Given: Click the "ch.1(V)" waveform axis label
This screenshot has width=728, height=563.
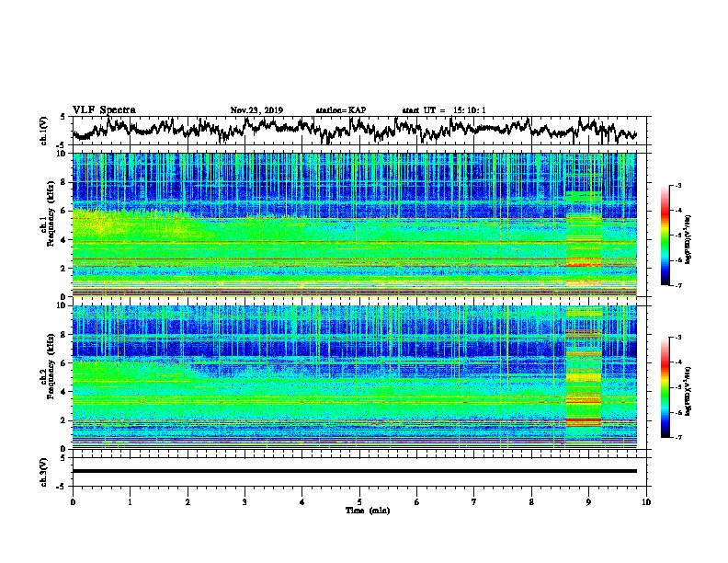Looking at the screenshot, I should pos(44,131).
